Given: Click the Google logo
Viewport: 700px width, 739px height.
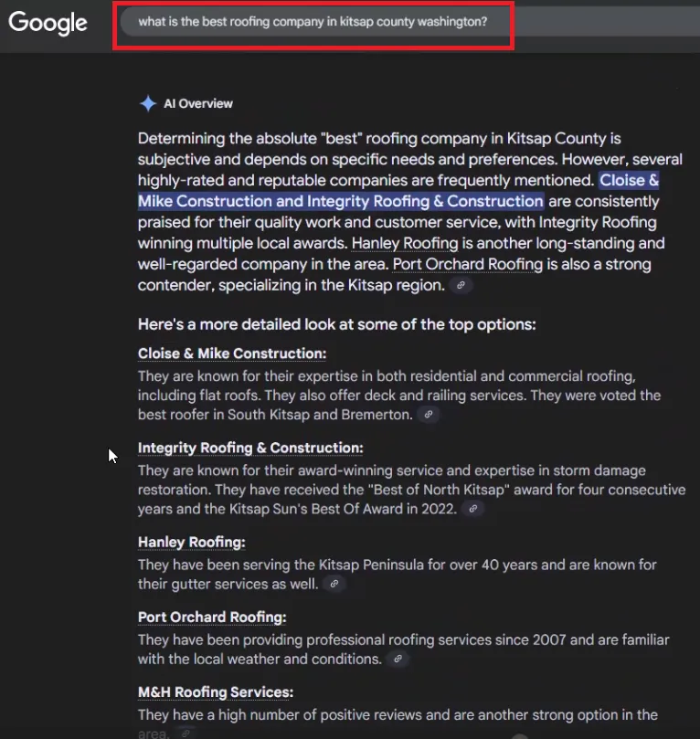Looking at the screenshot, I should click(x=48, y=23).
